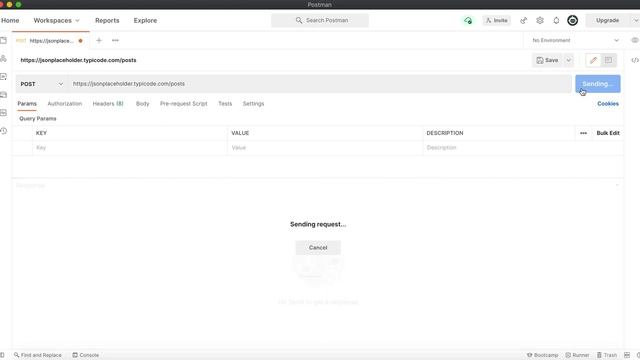Click the query param Key field

[x=130, y=148]
